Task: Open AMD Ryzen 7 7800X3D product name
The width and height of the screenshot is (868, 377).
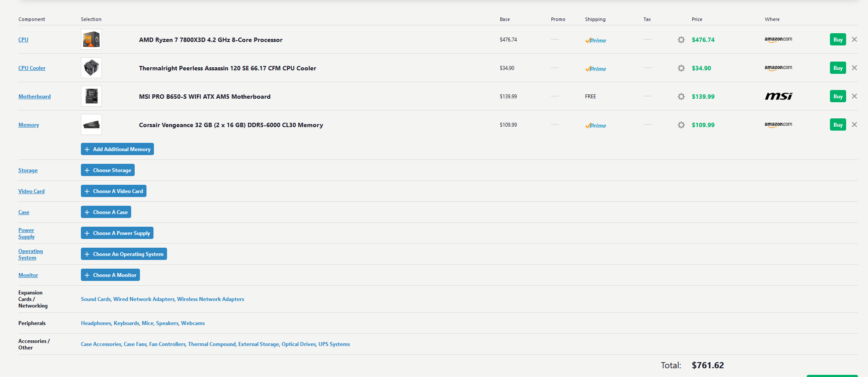Action: pos(211,40)
